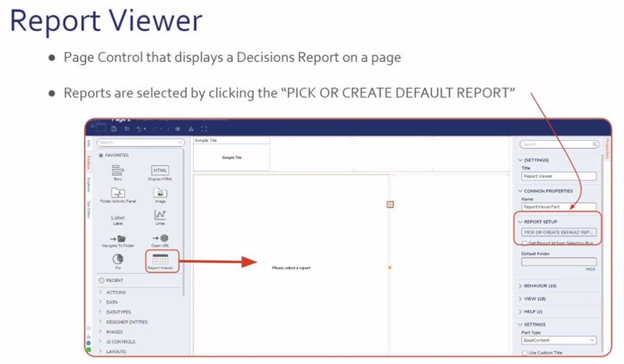Open the Tab Editor side tab
This screenshot has width=624, height=364.
[x=89, y=210]
